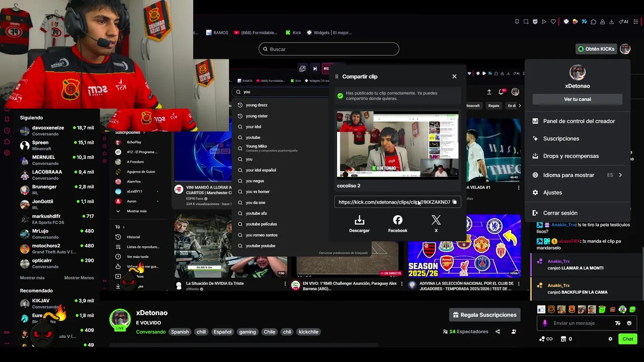The height and width of the screenshot is (362, 644).
Task: Open the Season 2025/26 video thumbnail
Action: click(464, 246)
